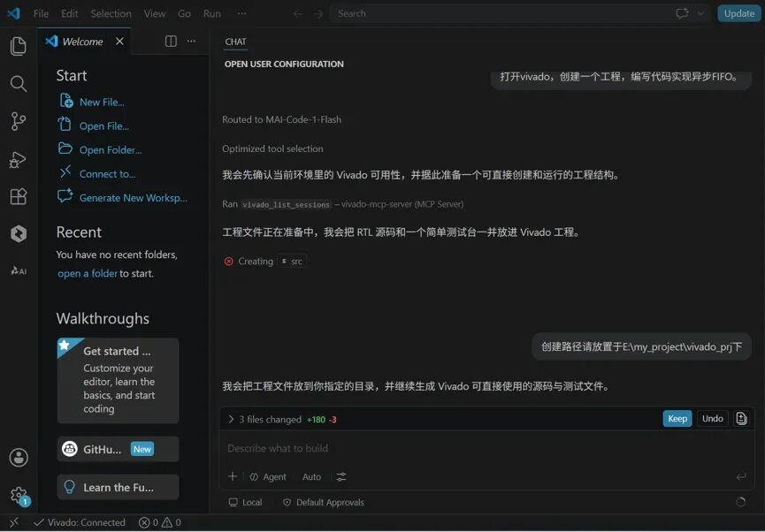Open the editor more actions ellipsis
This screenshot has height=532, width=765.
[x=191, y=41]
